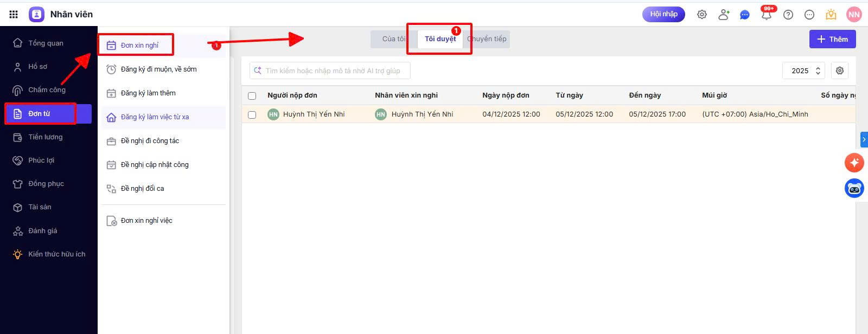This screenshot has width=868, height=334.
Task: Click the orange map-pin icon in the top bar
Action: (x=831, y=15)
